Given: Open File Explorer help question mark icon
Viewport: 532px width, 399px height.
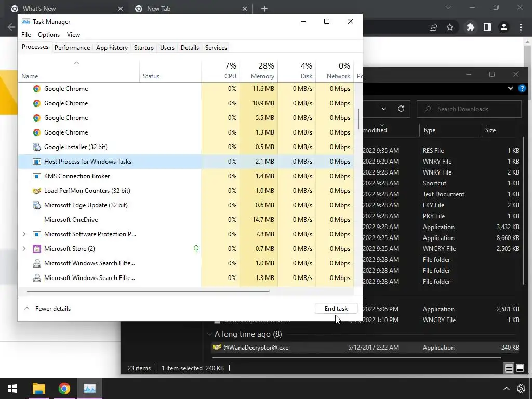Looking at the screenshot, I should click(522, 88).
